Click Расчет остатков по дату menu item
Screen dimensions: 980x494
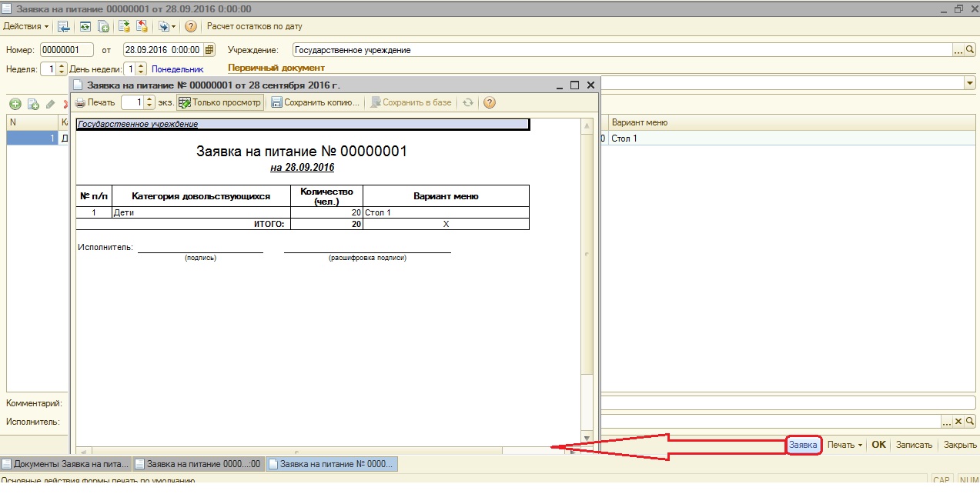pyautogui.click(x=254, y=26)
